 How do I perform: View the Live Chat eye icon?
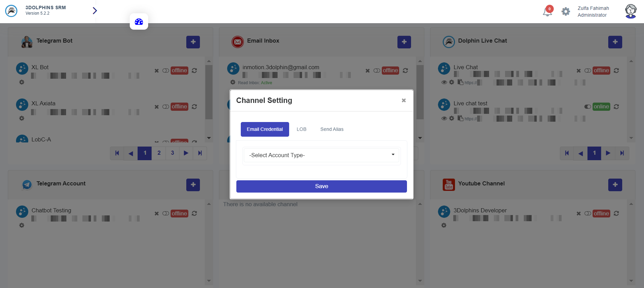[444, 82]
